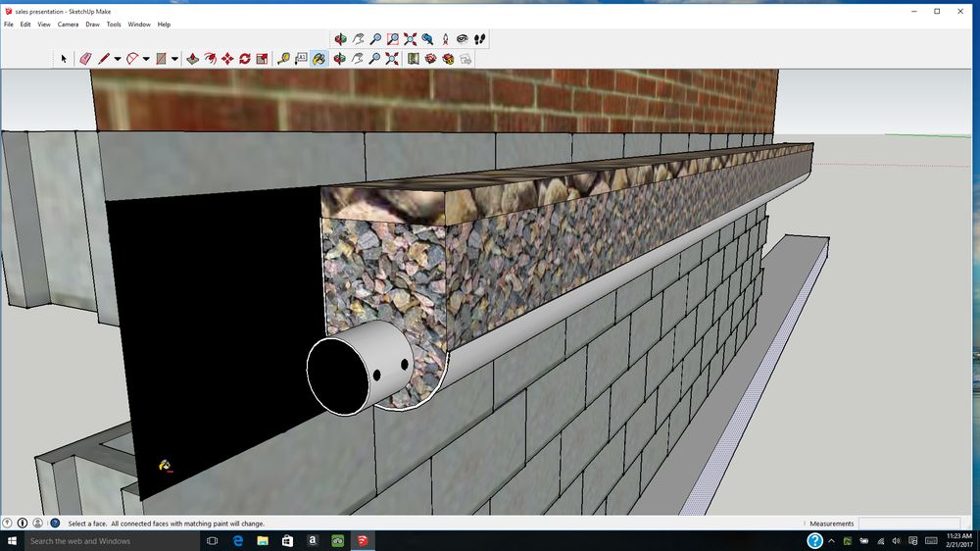Choose the Move tool
This screenshot has width=980, height=551.
pos(227,59)
